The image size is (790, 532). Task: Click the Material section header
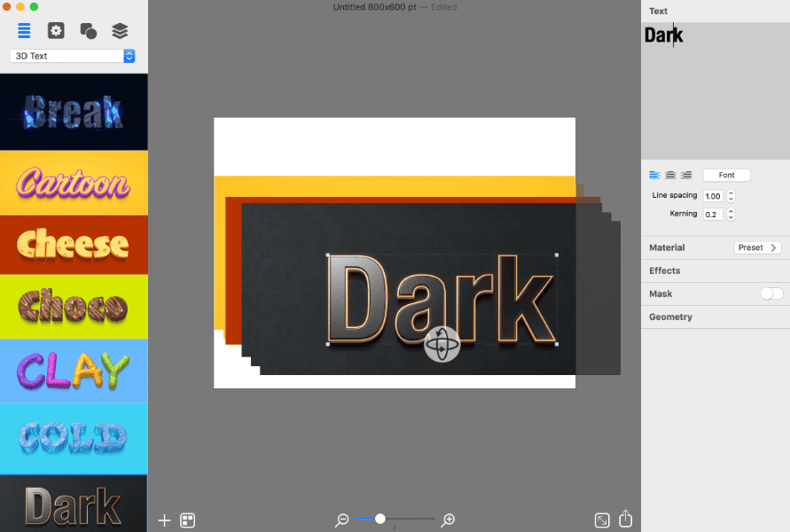pyautogui.click(x=667, y=247)
